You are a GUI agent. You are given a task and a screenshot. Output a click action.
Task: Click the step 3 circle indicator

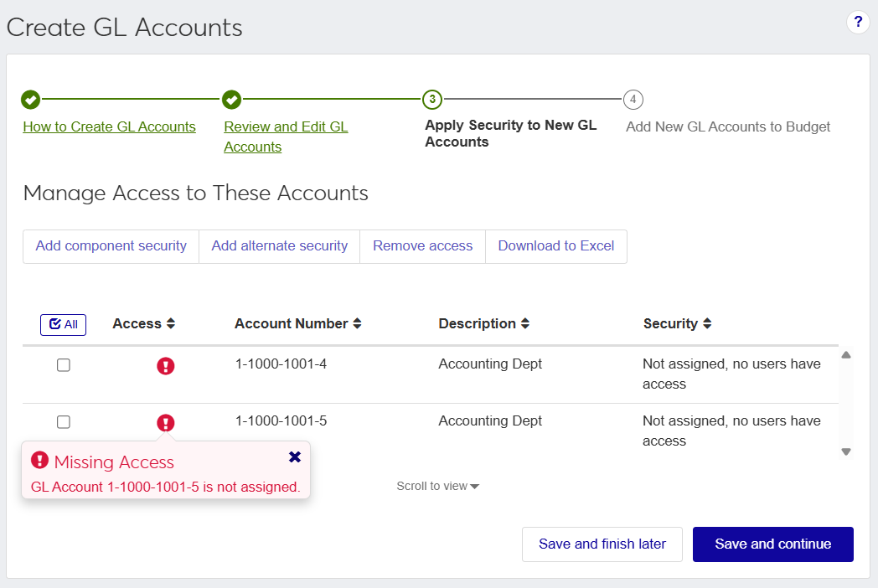coord(432,100)
